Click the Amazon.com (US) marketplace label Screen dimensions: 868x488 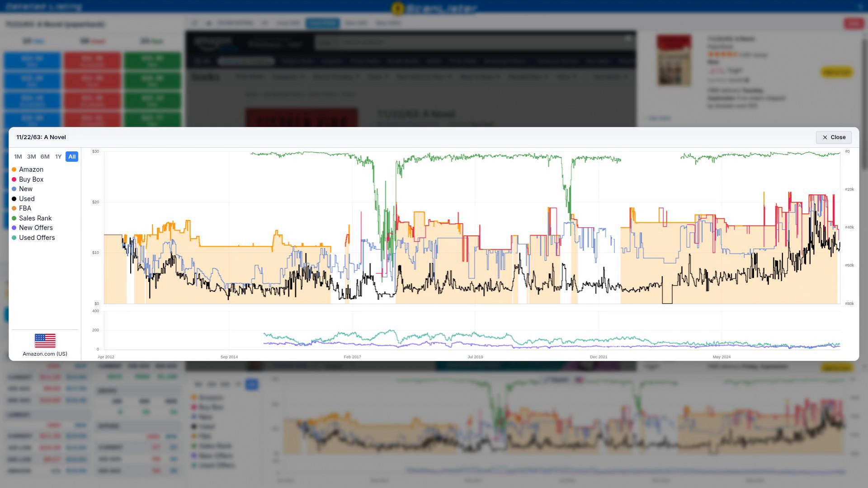[45, 354]
